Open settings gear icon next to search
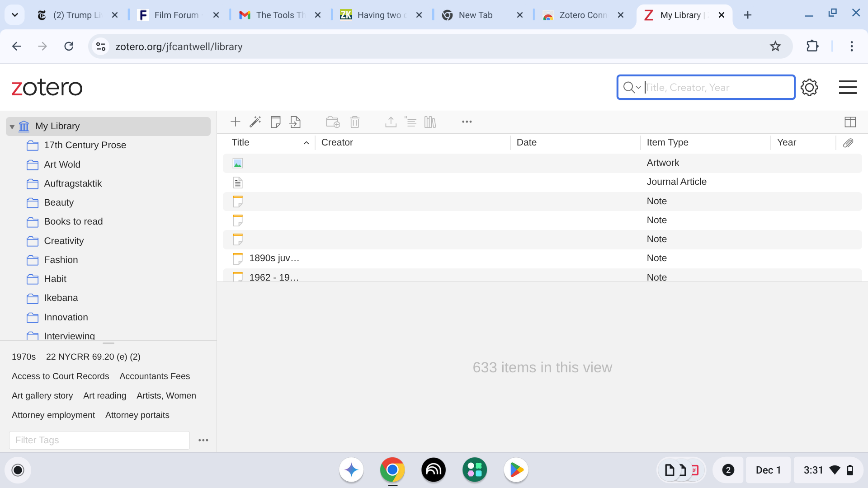This screenshot has height=488, width=868. [809, 88]
